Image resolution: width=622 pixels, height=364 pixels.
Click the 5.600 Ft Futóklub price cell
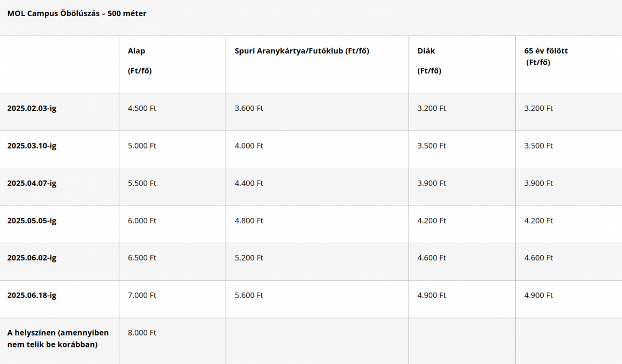(x=249, y=295)
